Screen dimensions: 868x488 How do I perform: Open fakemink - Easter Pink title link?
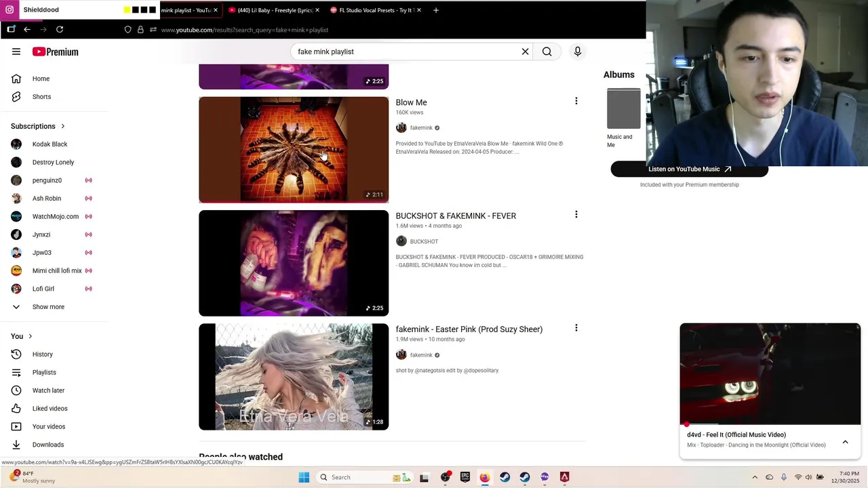pyautogui.click(x=469, y=329)
